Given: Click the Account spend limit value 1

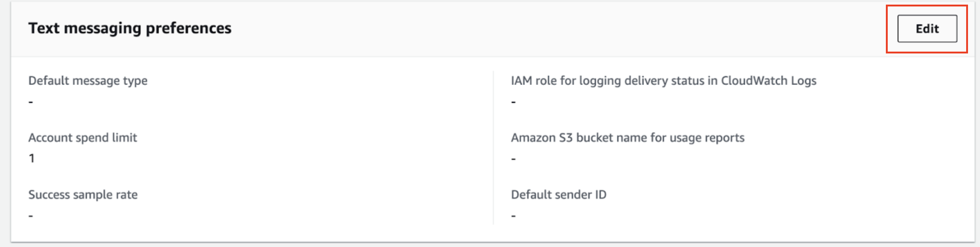Looking at the screenshot, I should [31, 159].
